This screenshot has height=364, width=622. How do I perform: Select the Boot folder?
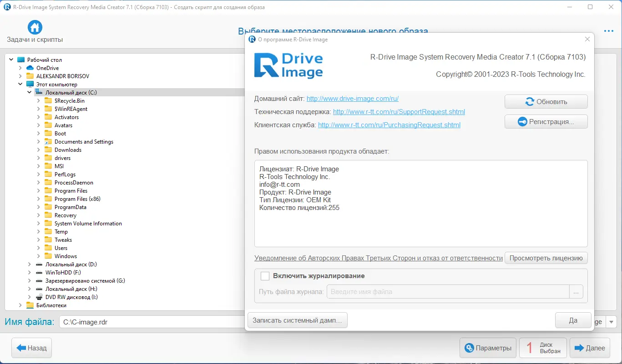[60, 134]
